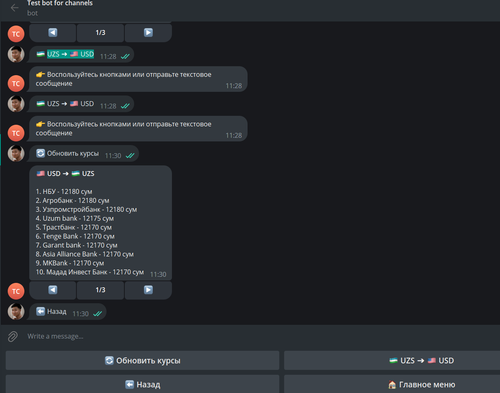Select the highlighted UZS → USD sent message
The width and height of the screenshot is (500, 393).
click(81, 54)
